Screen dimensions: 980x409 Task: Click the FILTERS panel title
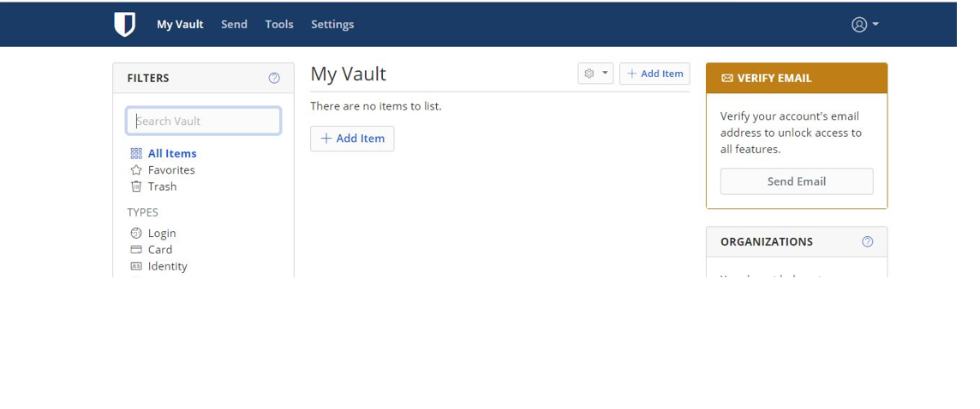(148, 78)
